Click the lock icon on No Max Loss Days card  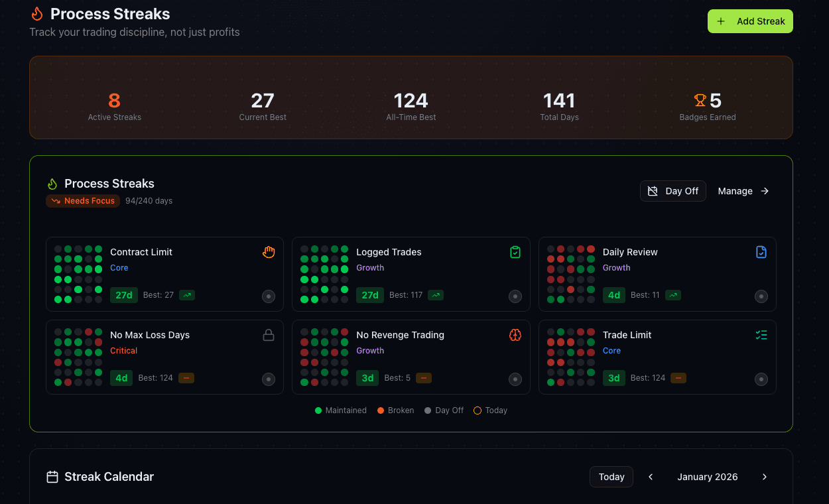click(269, 335)
